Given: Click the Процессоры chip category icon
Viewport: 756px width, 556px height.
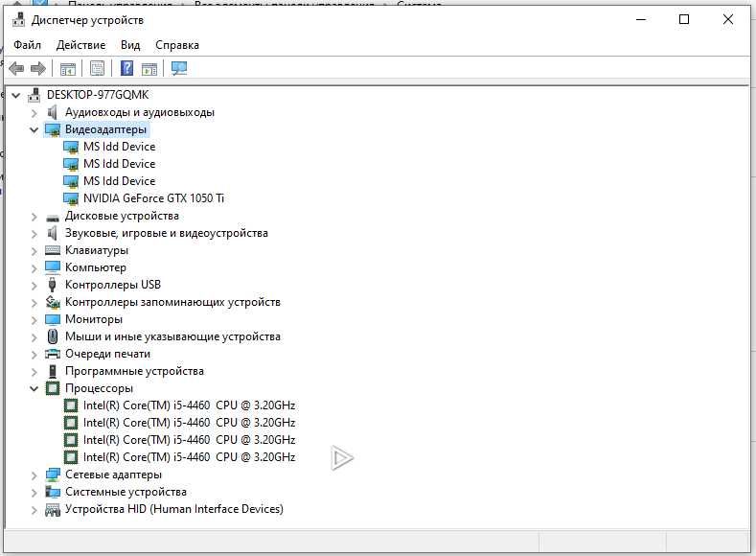Looking at the screenshot, I should (x=53, y=388).
